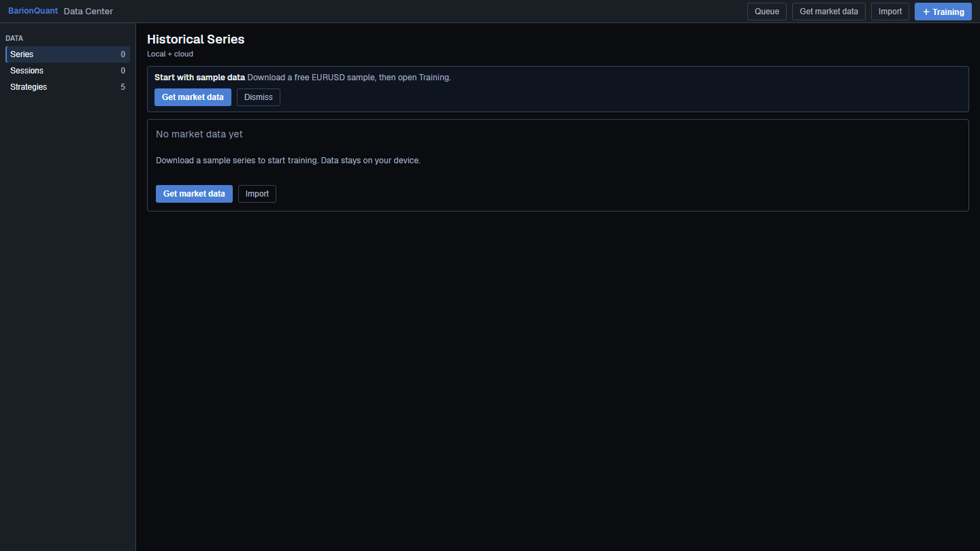Click the 'Local + cloud' subtitle
Viewport: 980px width, 551px height.
click(170, 54)
